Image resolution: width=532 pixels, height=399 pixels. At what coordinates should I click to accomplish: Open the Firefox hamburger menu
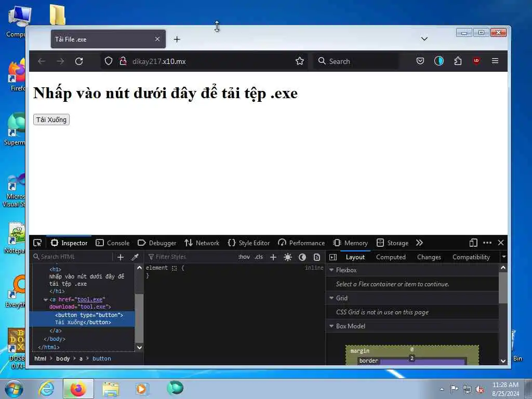click(x=495, y=61)
